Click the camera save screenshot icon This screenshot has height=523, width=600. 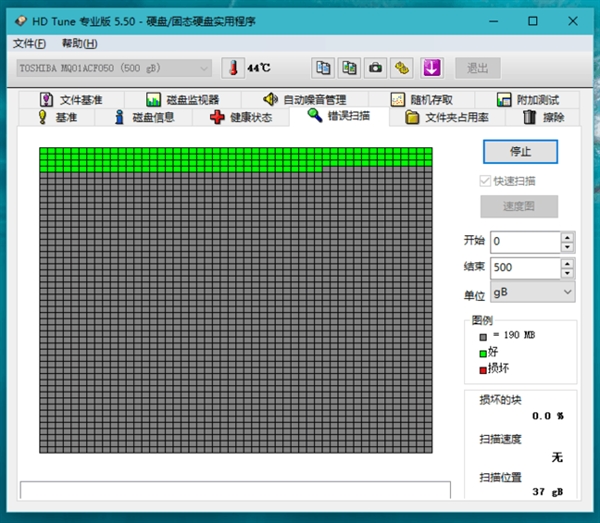tap(375, 68)
